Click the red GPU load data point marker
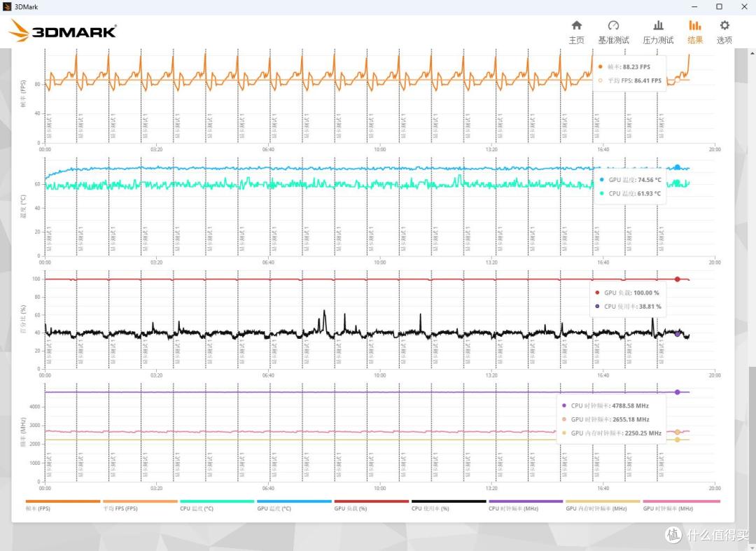This screenshot has width=756, height=551. coord(677,279)
